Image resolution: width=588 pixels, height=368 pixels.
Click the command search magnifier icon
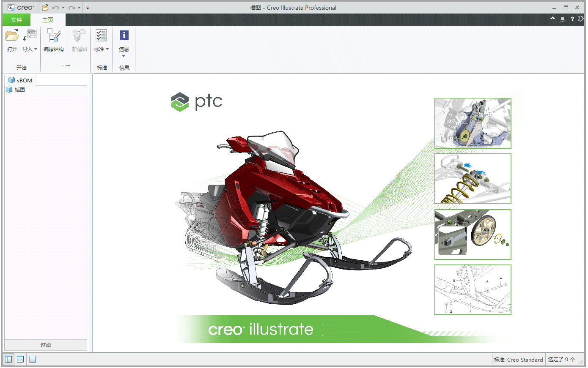562,19
